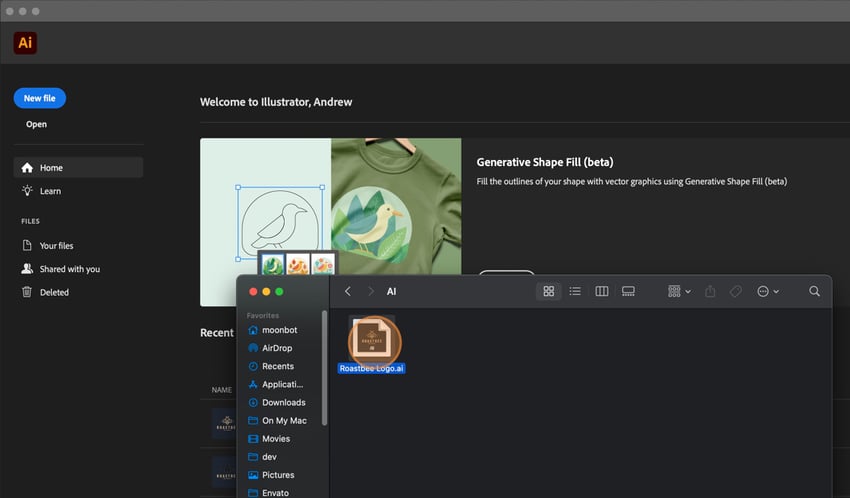Viewport: 850px width, 498px height.
Task: Click the Finder share icon
Action: point(710,292)
